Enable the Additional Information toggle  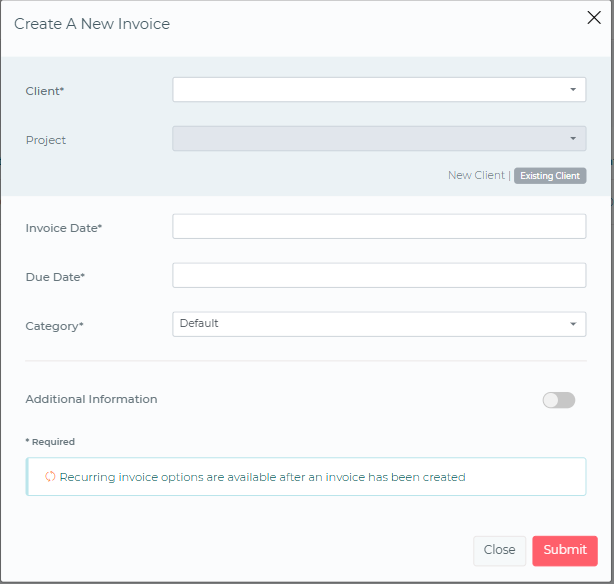click(x=558, y=400)
